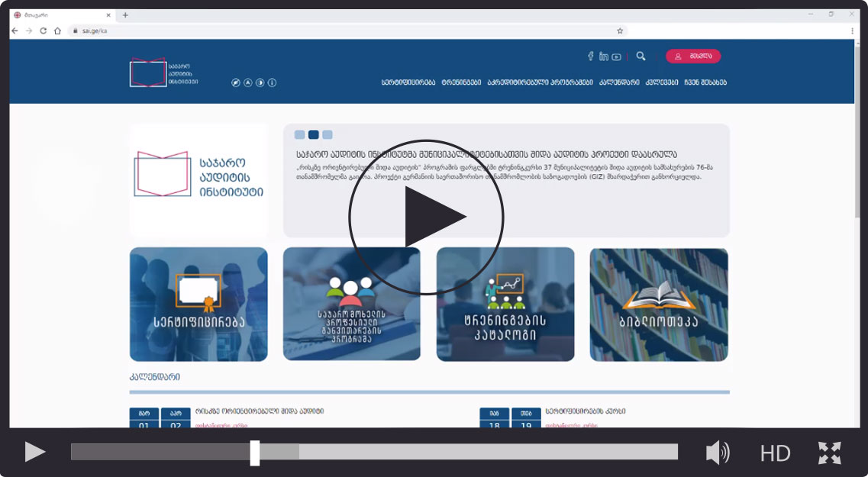
Task: Click the search magnifier in site header
Action: [x=641, y=56]
